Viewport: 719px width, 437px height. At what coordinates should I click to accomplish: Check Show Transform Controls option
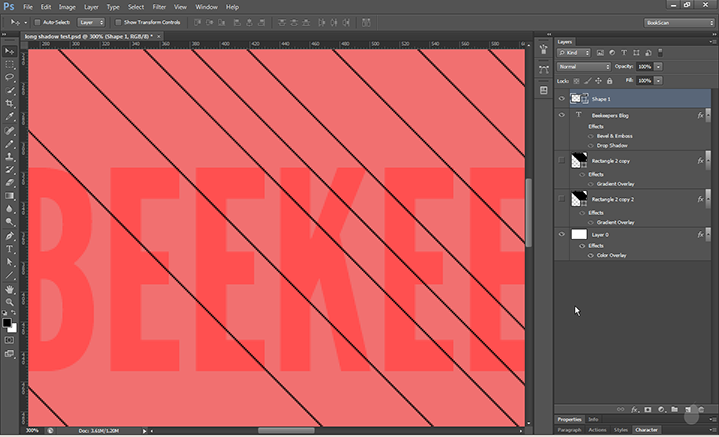pos(116,21)
